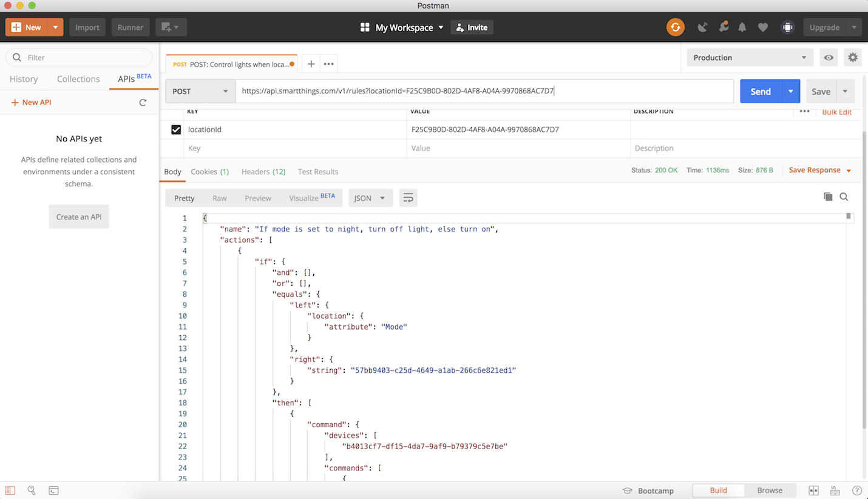Select the response Body tab
This screenshot has width=868, height=499.
click(172, 172)
